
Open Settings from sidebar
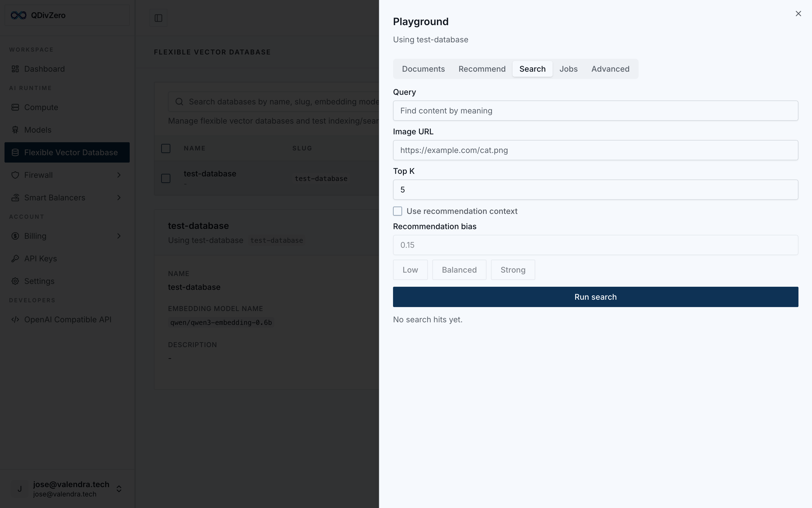(x=67, y=281)
